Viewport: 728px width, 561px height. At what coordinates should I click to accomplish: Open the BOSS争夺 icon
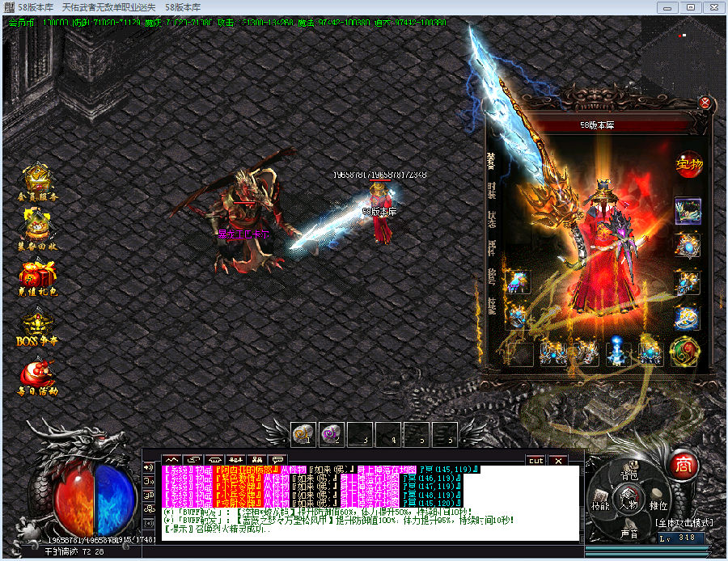click(x=37, y=328)
